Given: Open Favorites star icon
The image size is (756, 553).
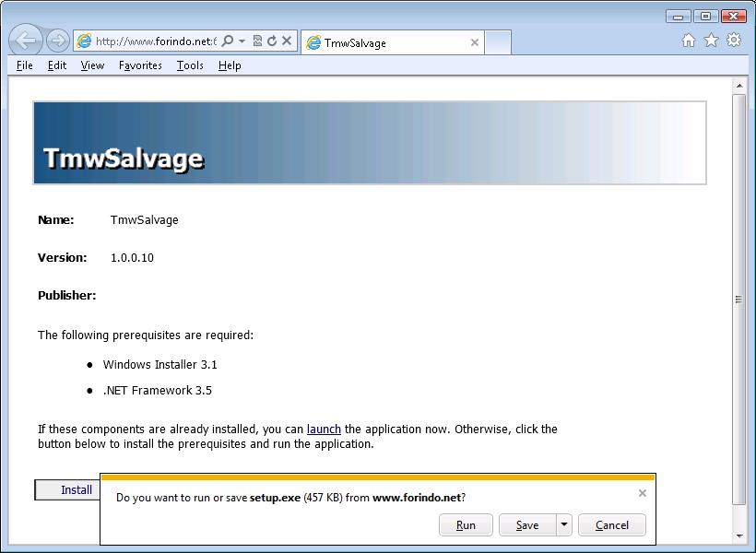Looking at the screenshot, I should pyautogui.click(x=711, y=41).
